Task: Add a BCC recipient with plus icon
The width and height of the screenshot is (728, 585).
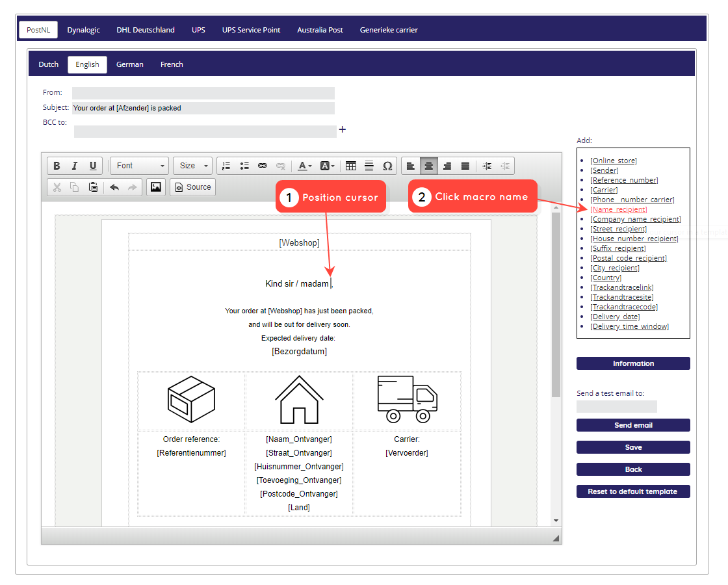Action: click(x=342, y=129)
